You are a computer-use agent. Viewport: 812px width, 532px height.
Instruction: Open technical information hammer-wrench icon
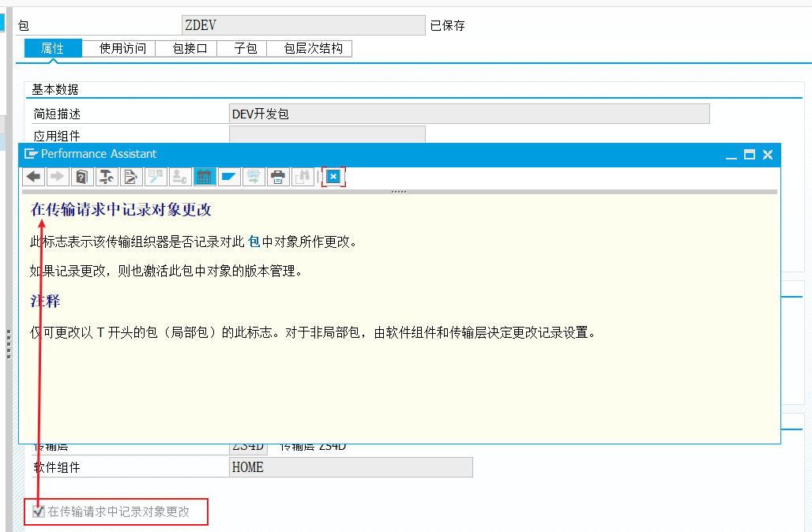pos(106,177)
